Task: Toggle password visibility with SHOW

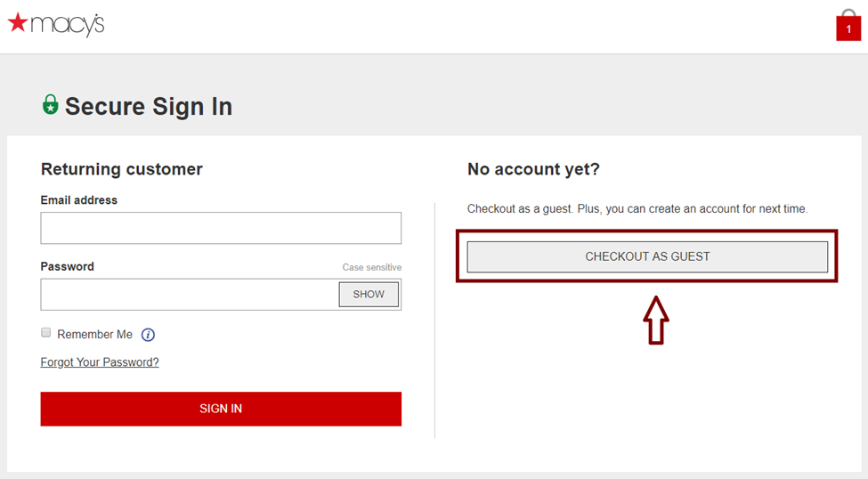Action: [369, 294]
